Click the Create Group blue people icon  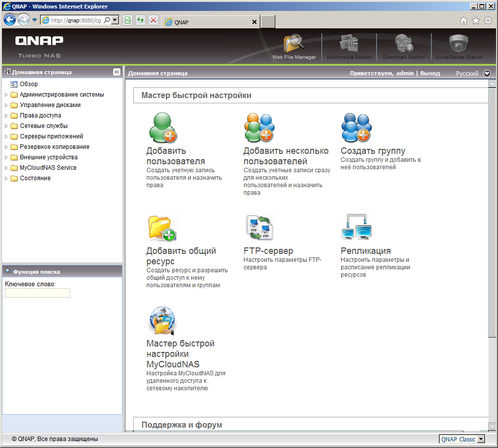357,127
